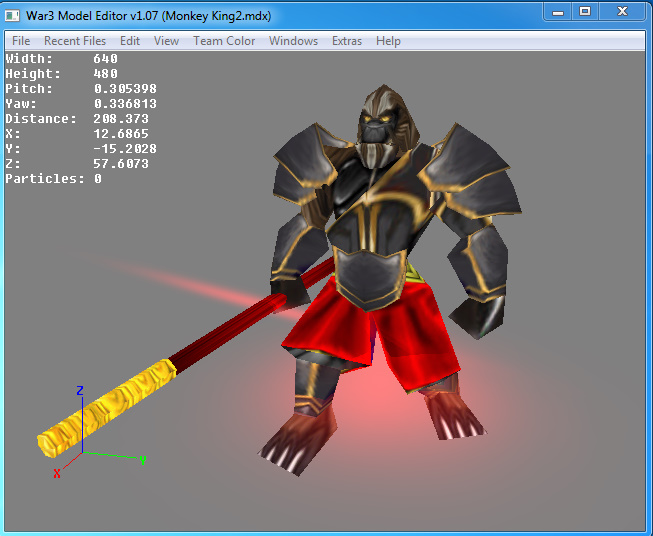Click the War3 Model Editor title bar icon

[x=12, y=16]
